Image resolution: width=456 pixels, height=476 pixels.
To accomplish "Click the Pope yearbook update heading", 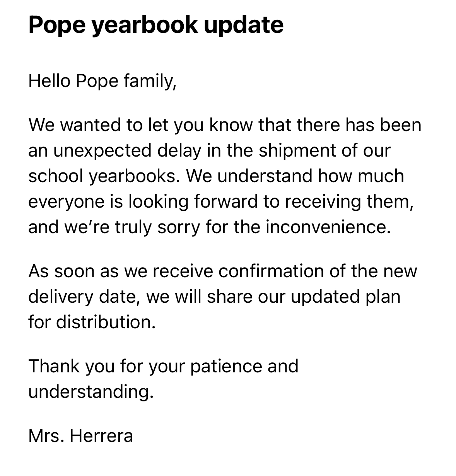I will [x=156, y=26].
